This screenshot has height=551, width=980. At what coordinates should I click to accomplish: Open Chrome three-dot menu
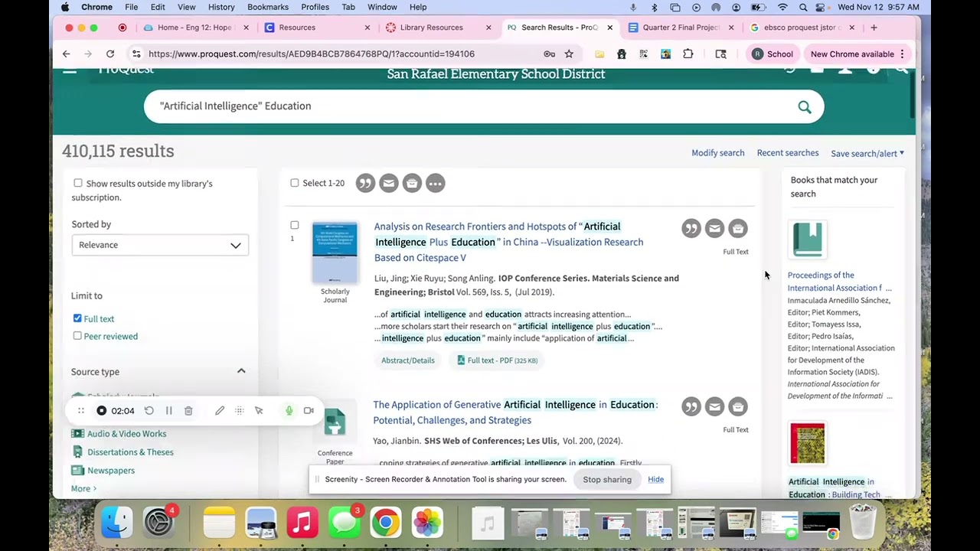click(x=903, y=54)
